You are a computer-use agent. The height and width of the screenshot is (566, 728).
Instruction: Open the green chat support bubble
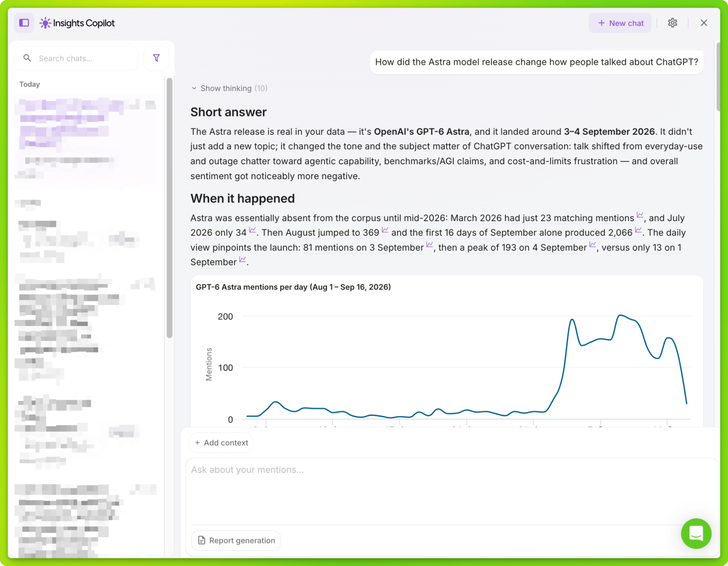(696, 534)
